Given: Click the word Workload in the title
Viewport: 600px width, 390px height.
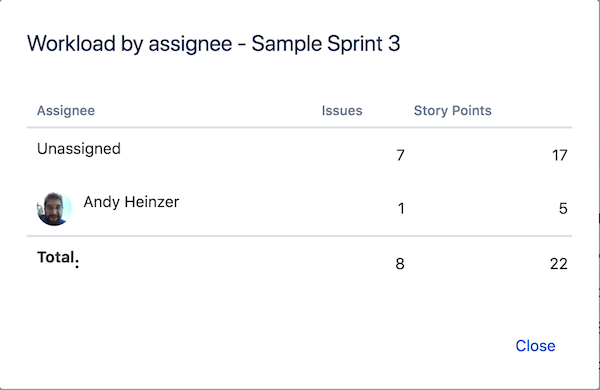Looking at the screenshot, I should pos(71,43).
